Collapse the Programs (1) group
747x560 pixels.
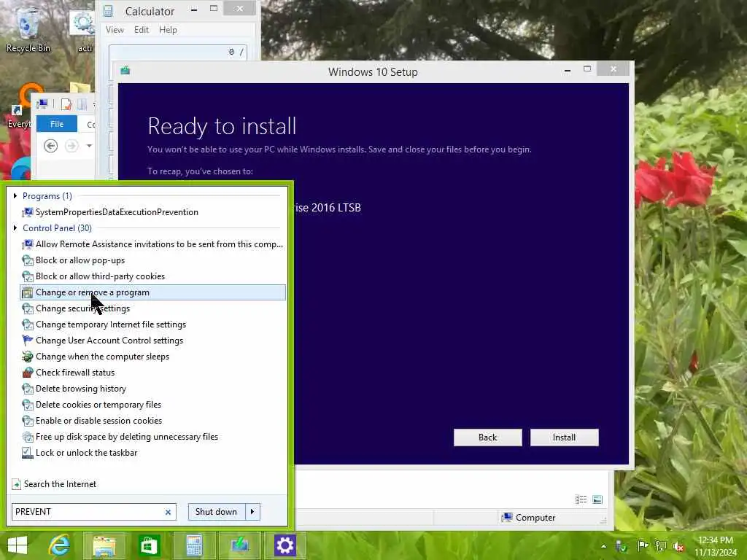pyautogui.click(x=15, y=195)
